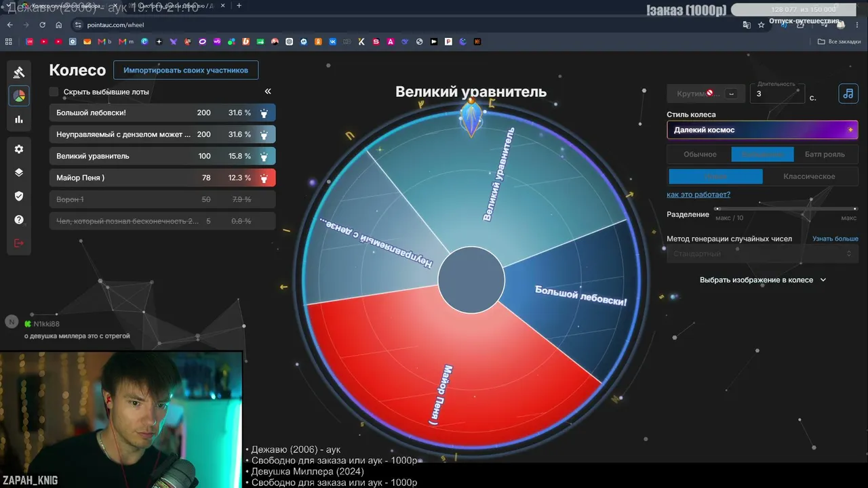
Task: Click the 12.3 % chance value
Action: [238, 178]
